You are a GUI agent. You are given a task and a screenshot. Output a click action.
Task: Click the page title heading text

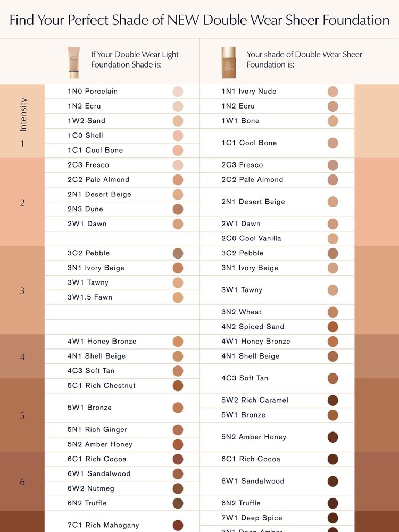click(199, 20)
